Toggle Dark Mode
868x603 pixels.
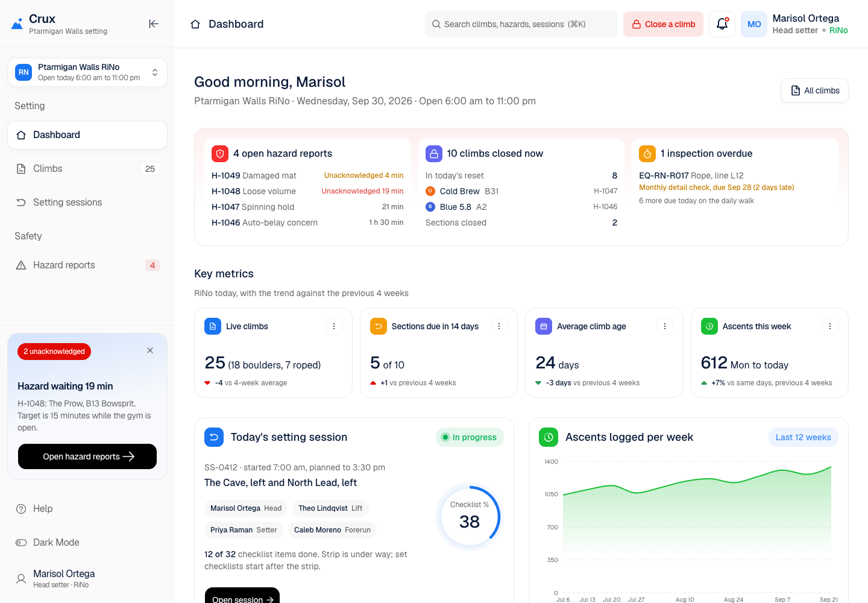coord(87,543)
